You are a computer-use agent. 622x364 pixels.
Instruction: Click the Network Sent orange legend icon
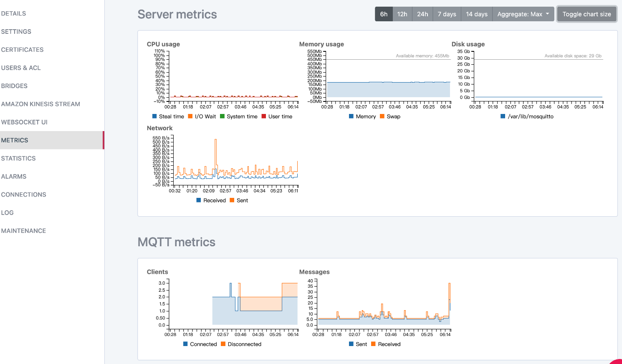point(232,200)
